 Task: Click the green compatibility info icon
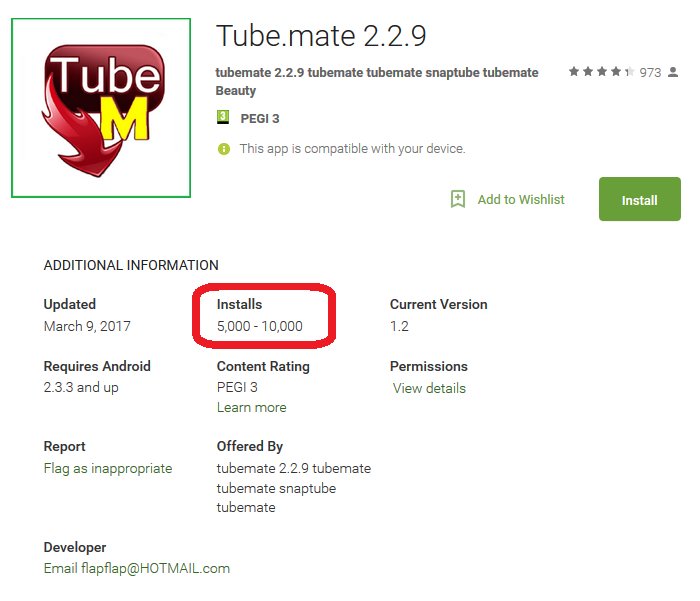[x=224, y=149]
